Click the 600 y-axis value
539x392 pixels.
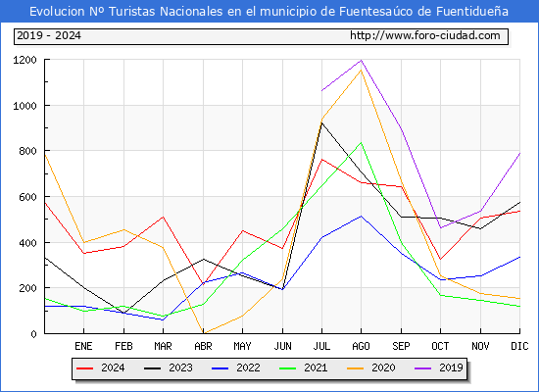click(27, 197)
